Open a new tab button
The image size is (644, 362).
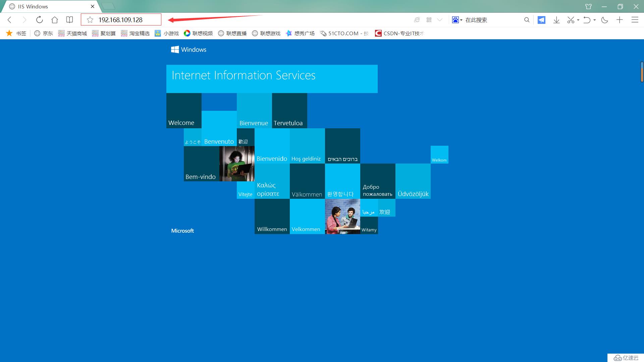(x=108, y=6)
